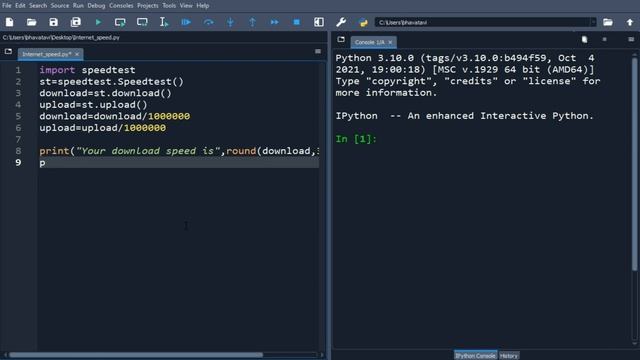Stop debugging square icon
Screen dimensions: 640x360
coord(296,22)
